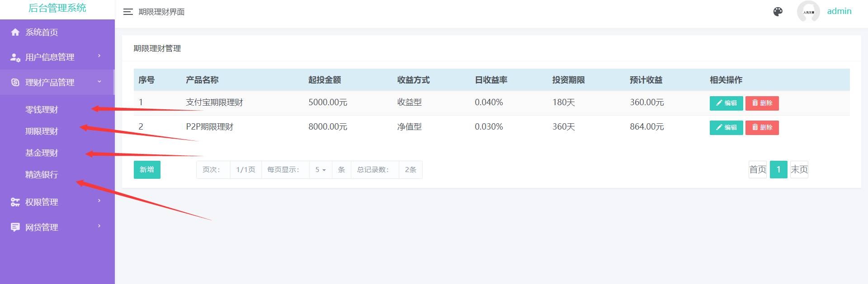Toggle the sidebar with the hamburger menu icon
Screen dimensions: 868x284
click(x=128, y=12)
